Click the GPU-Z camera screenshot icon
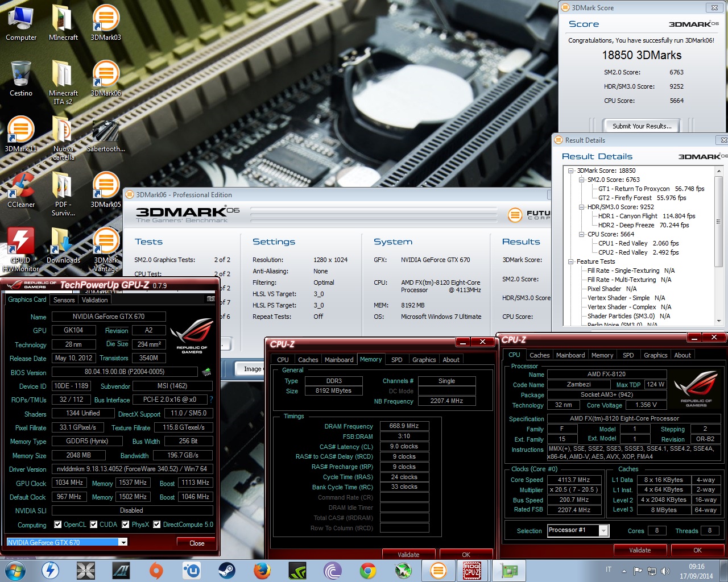Screen dimensions: 728x582 (x=211, y=299)
